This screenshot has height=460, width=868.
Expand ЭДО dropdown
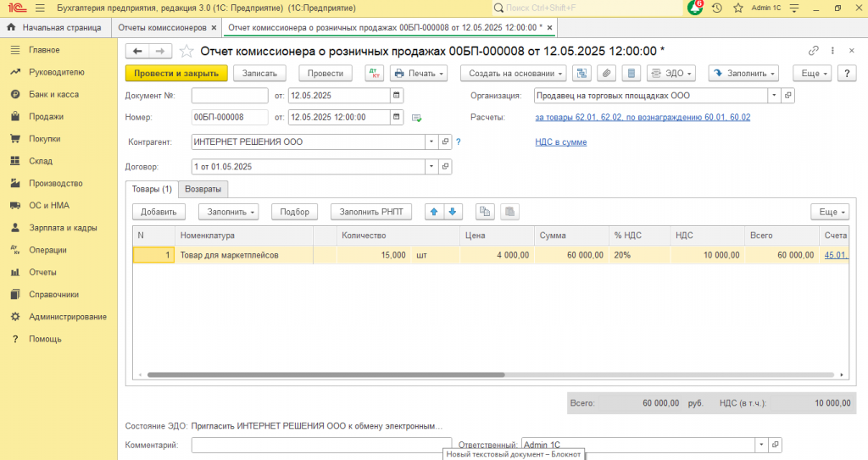coord(671,73)
